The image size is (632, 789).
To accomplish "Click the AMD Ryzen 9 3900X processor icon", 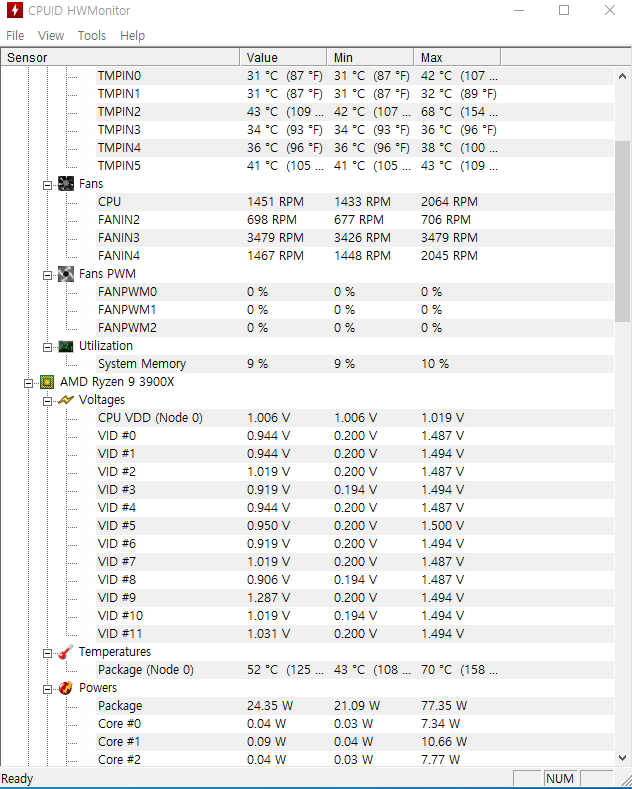I will pyautogui.click(x=47, y=382).
